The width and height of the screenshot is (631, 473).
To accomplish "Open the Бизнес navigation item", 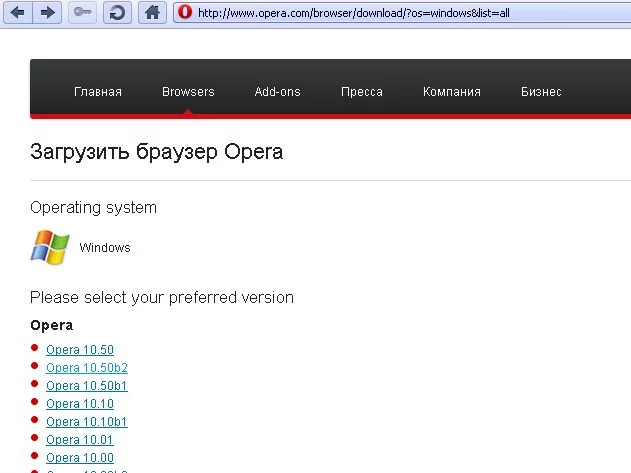I will tap(541, 92).
